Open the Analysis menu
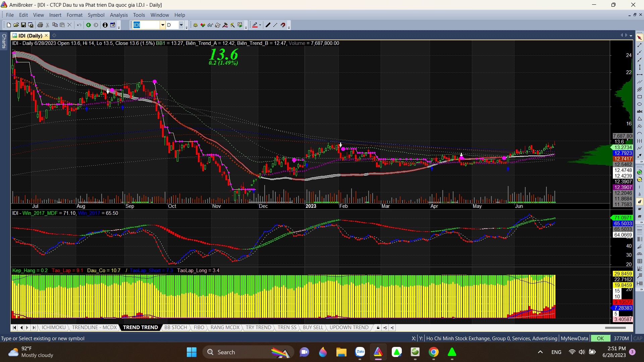 [119, 15]
